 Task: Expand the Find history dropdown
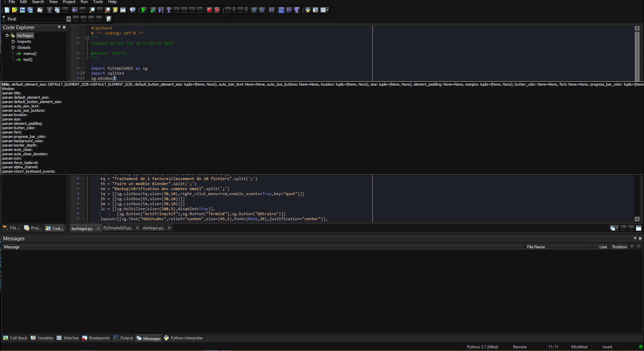click(69, 19)
